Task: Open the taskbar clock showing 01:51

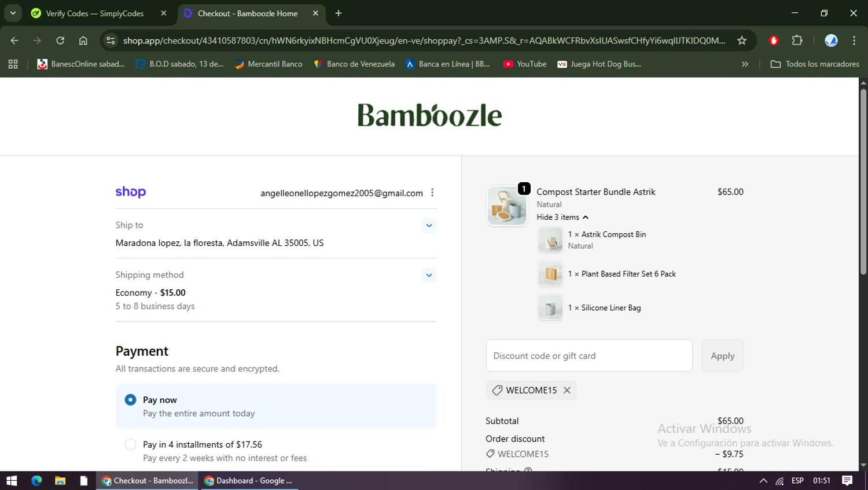Action: [x=822, y=481]
